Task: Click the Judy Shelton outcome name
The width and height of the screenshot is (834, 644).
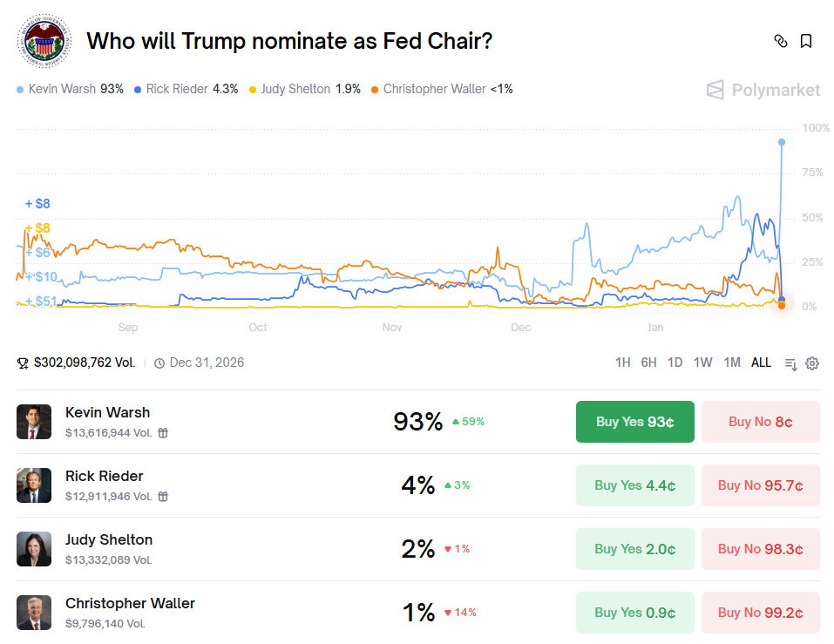Action: 109,539
